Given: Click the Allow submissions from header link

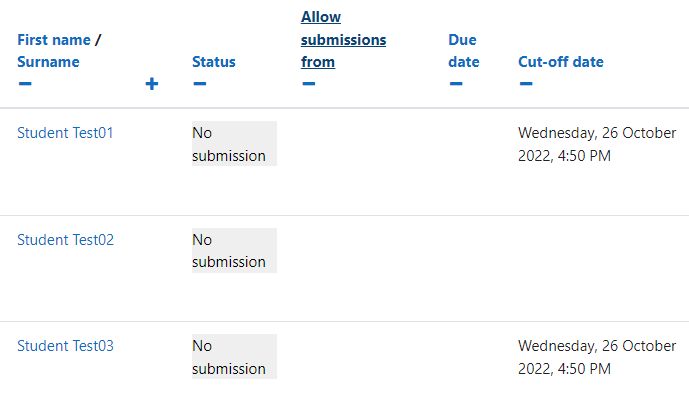Looking at the screenshot, I should click(x=343, y=40).
